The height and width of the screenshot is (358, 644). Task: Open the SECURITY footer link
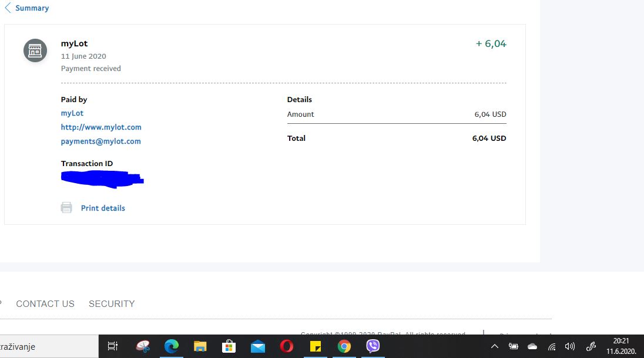[x=112, y=304]
